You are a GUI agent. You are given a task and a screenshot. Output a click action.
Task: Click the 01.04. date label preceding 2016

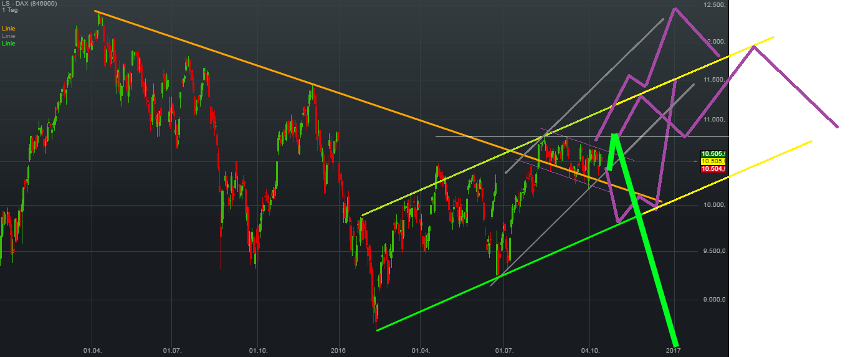pyautogui.click(x=92, y=351)
